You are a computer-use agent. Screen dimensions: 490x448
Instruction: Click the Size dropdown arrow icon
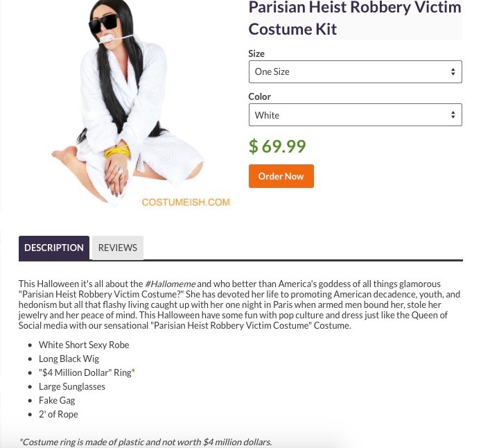tap(453, 72)
